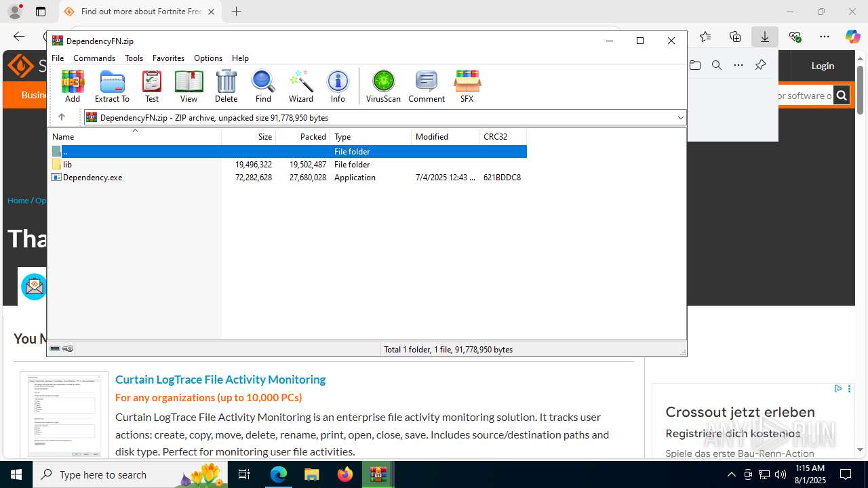
Task: Sort by the Type column header
Action: 371,137
